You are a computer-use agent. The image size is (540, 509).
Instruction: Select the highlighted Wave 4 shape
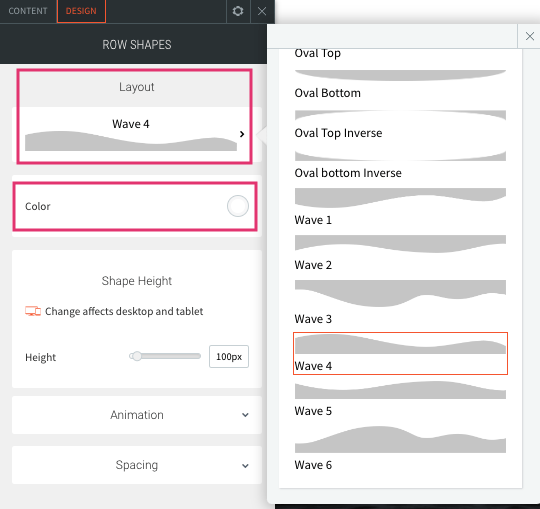(400, 353)
